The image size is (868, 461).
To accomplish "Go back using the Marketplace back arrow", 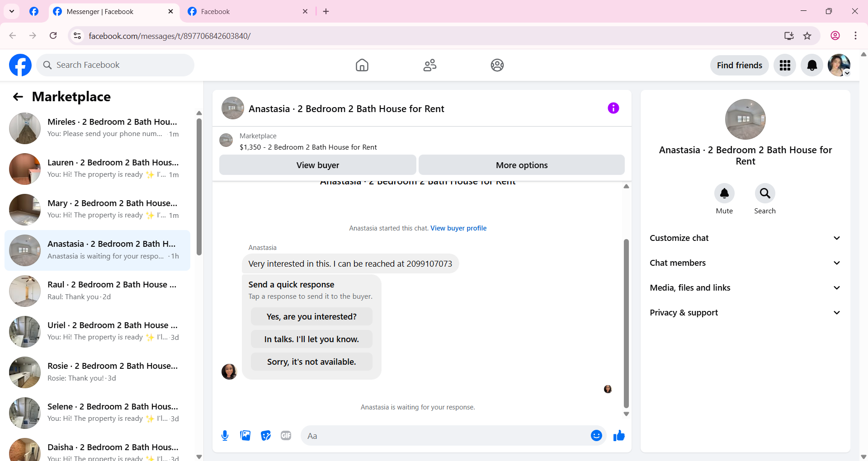I will (18, 97).
